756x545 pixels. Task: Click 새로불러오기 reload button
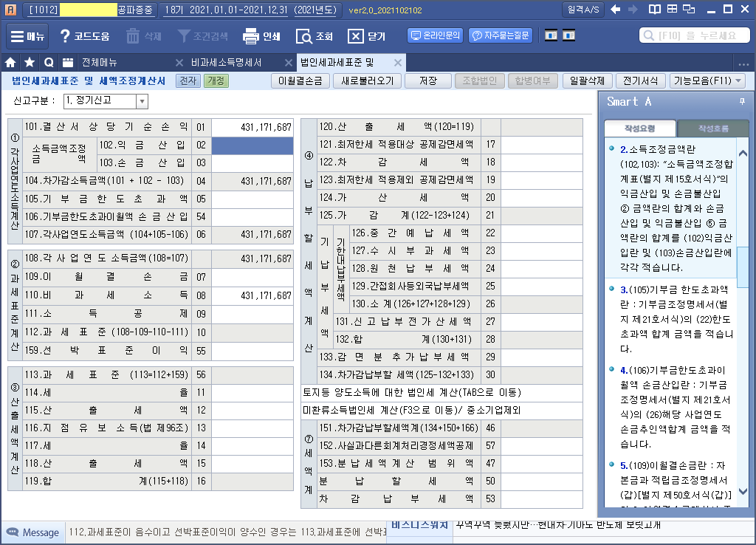(368, 80)
